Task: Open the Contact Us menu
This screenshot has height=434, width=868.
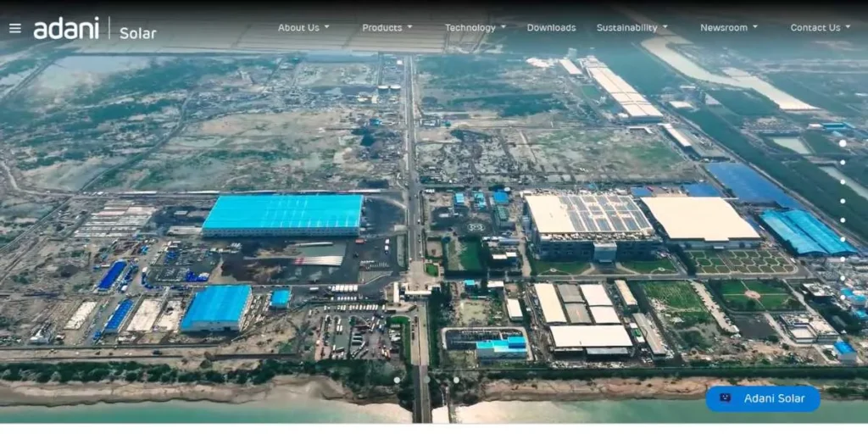Action: pyautogui.click(x=820, y=28)
